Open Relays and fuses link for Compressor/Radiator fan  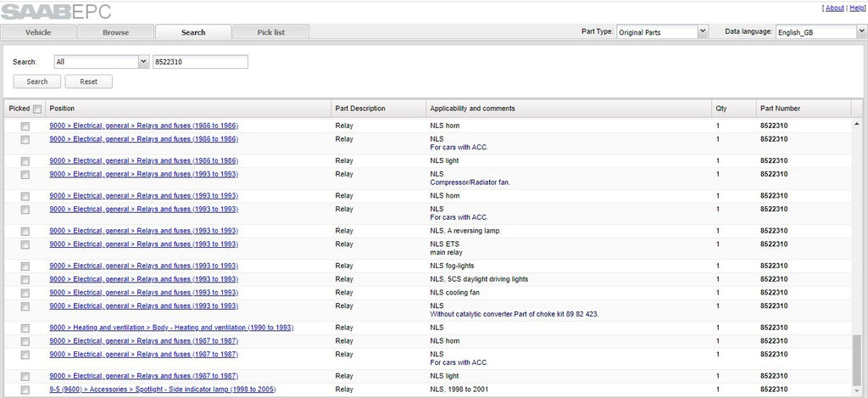(x=144, y=174)
